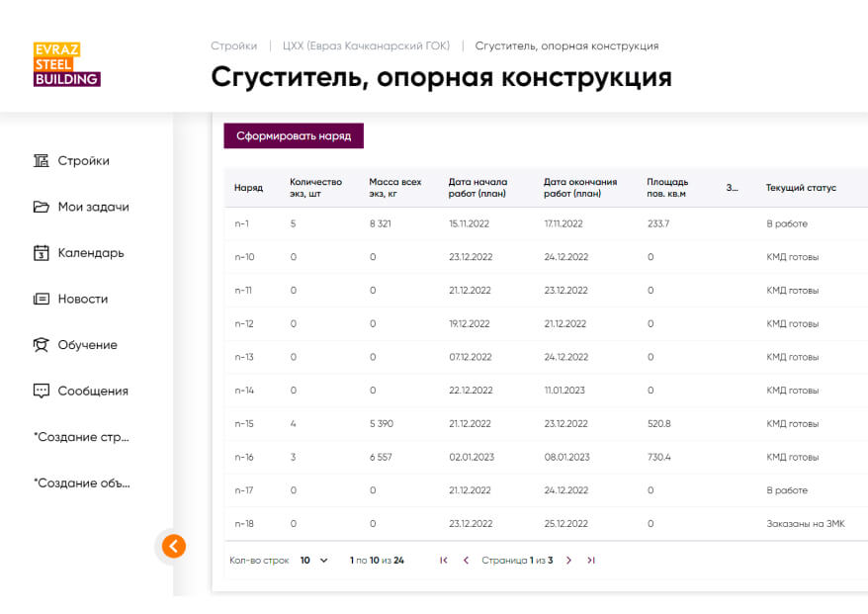Follow the ЦХХ (Евраз Качканарский ГОК) breadcrumb

(366, 45)
